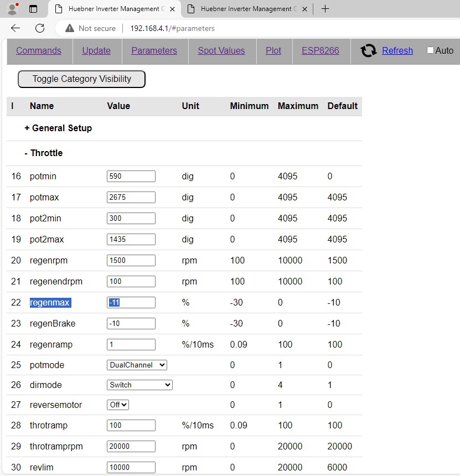Close the second Huebner Inverter tab
The image size is (460, 476).
[305, 9]
